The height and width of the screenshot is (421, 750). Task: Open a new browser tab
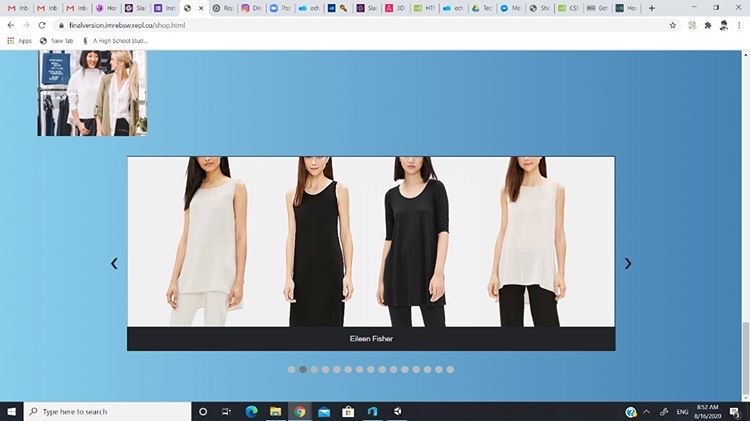(651, 8)
